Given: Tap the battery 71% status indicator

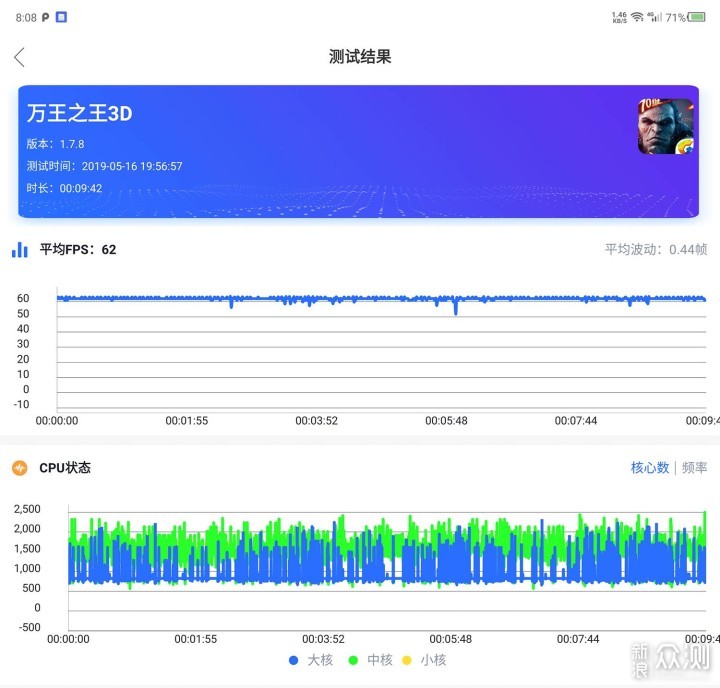Looking at the screenshot, I should tap(685, 17).
